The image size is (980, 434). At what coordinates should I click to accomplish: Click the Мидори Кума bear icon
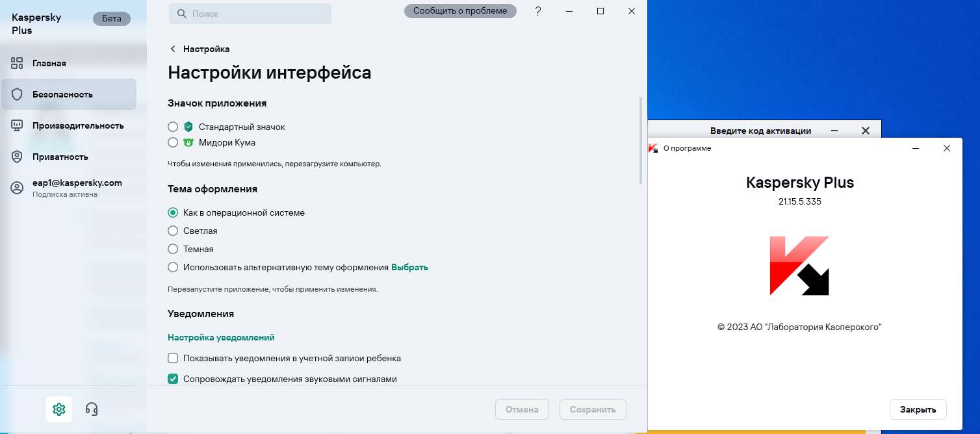(x=188, y=142)
